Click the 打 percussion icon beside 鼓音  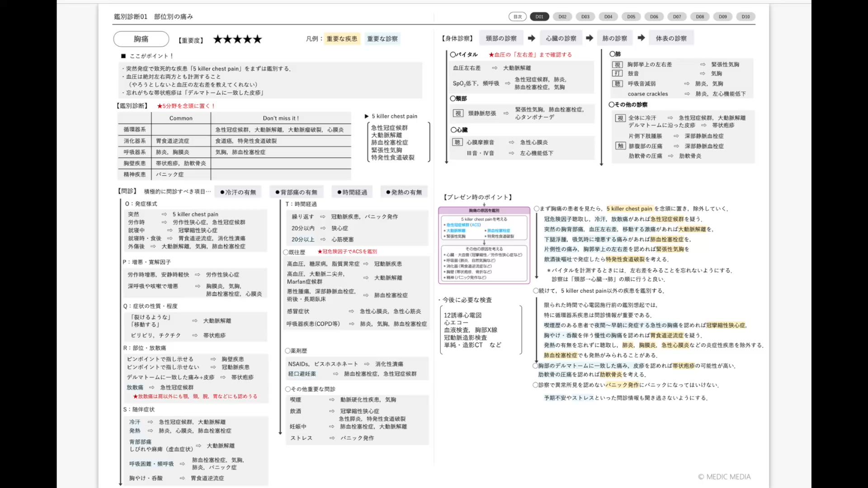pos(618,73)
